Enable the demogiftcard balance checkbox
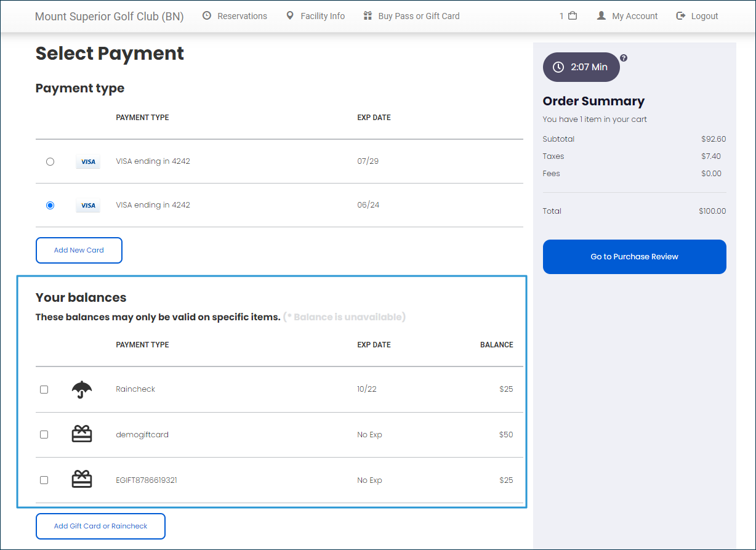The image size is (756, 550). pos(44,434)
